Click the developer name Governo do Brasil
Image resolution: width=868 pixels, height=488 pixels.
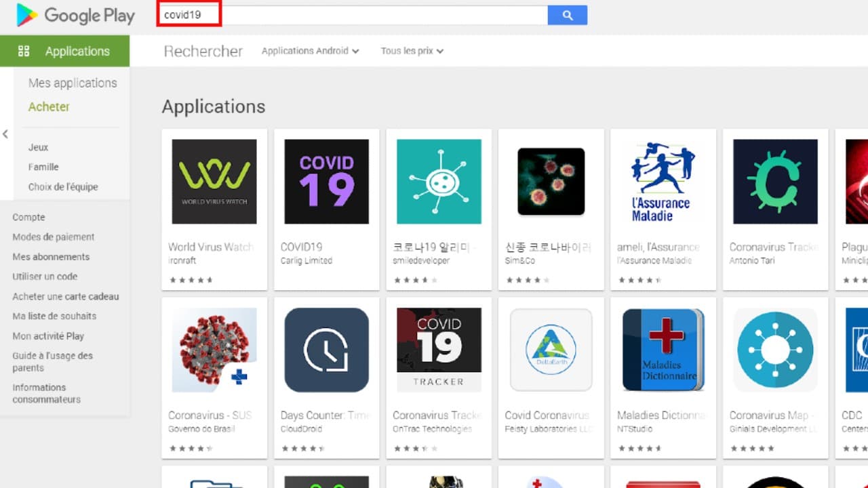point(203,429)
